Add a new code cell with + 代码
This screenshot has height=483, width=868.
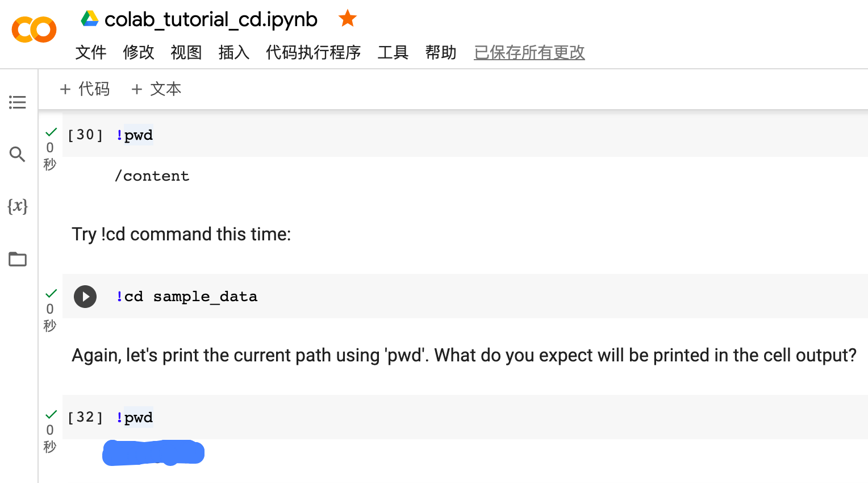pos(85,89)
